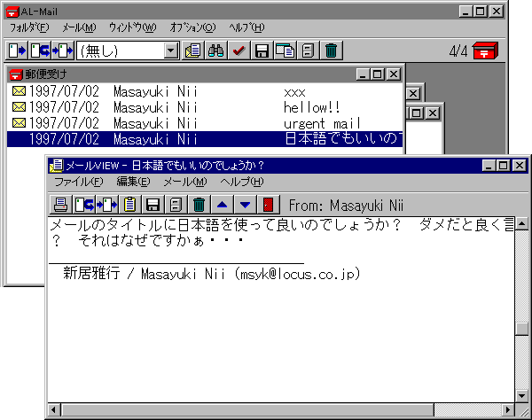Go to previous mail with blue up arrow
Screen dimensions: 532x420
[223, 205]
